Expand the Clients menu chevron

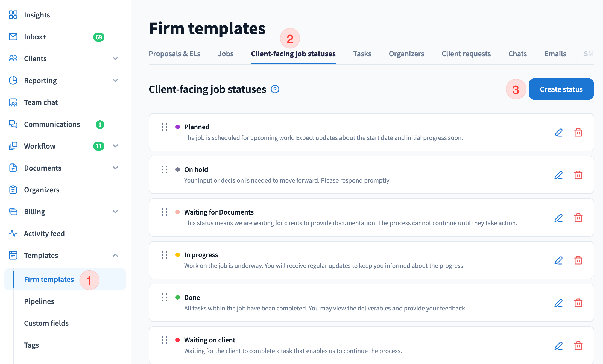[115, 58]
